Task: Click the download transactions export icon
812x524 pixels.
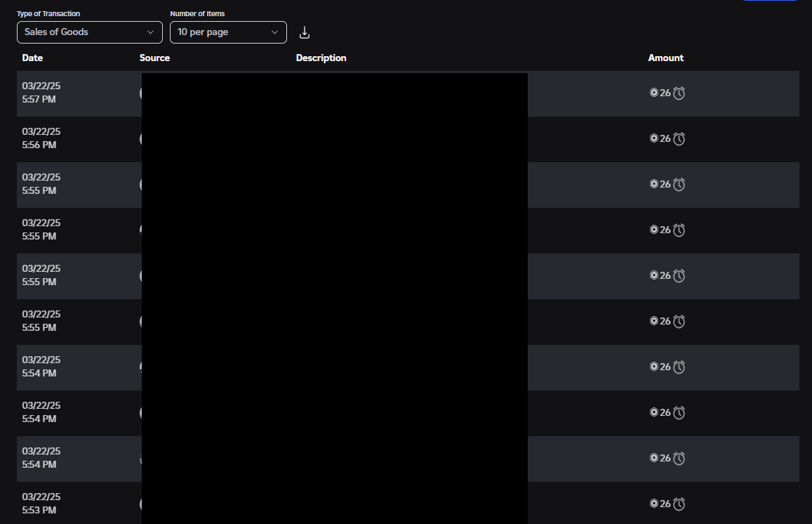Action: pos(304,32)
